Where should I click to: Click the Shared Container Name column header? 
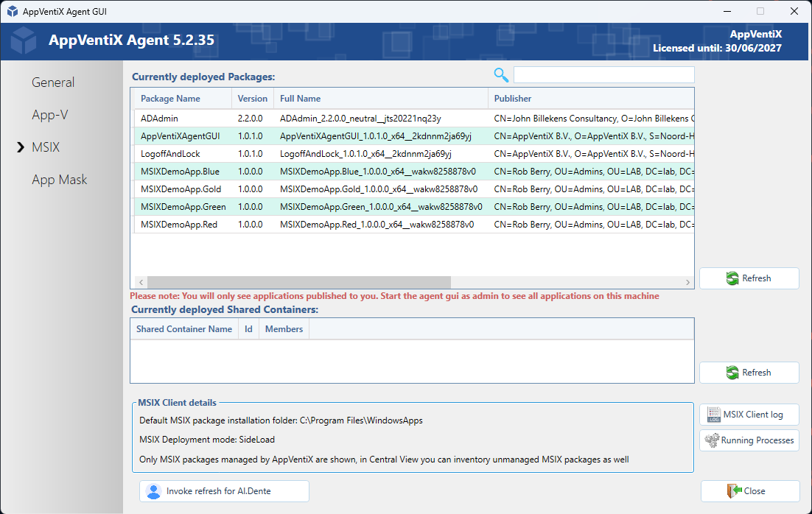pyautogui.click(x=183, y=329)
